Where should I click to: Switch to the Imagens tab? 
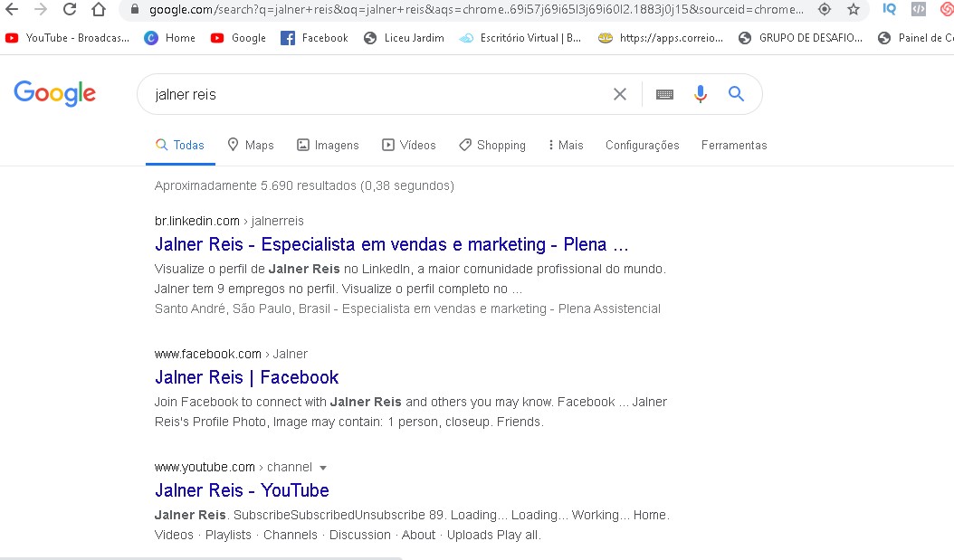point(328,146)
